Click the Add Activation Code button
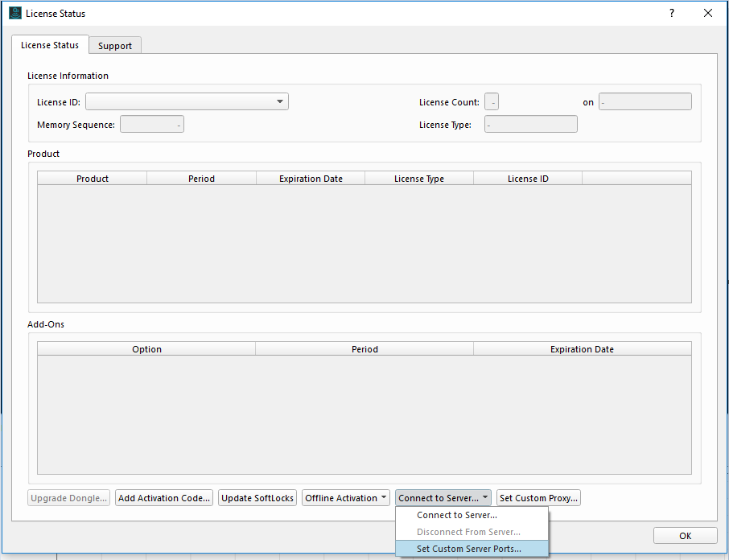Image resolution: width=729 pixels, height=560 pixels. tap(165, 498)
